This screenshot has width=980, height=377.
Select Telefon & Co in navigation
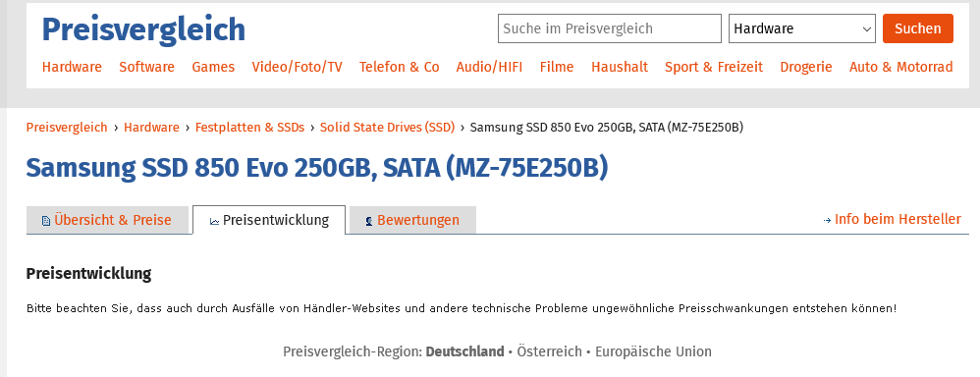(400, 67)
